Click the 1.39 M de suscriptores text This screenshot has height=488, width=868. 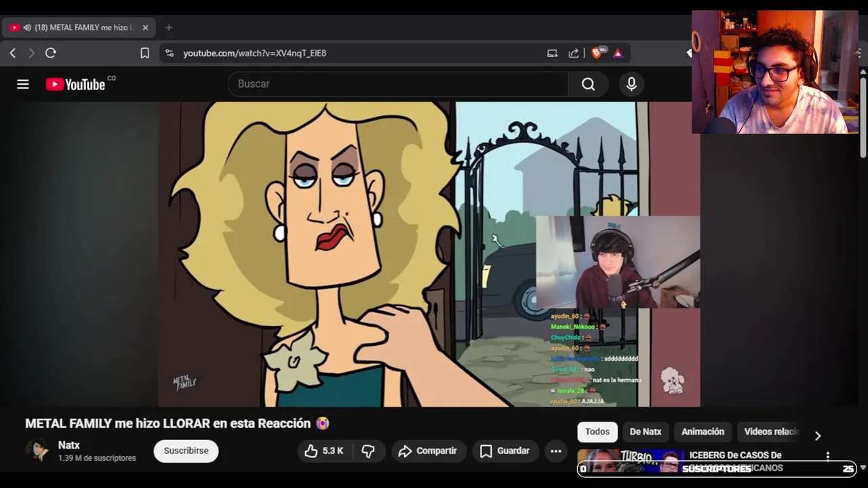[97, 458]
